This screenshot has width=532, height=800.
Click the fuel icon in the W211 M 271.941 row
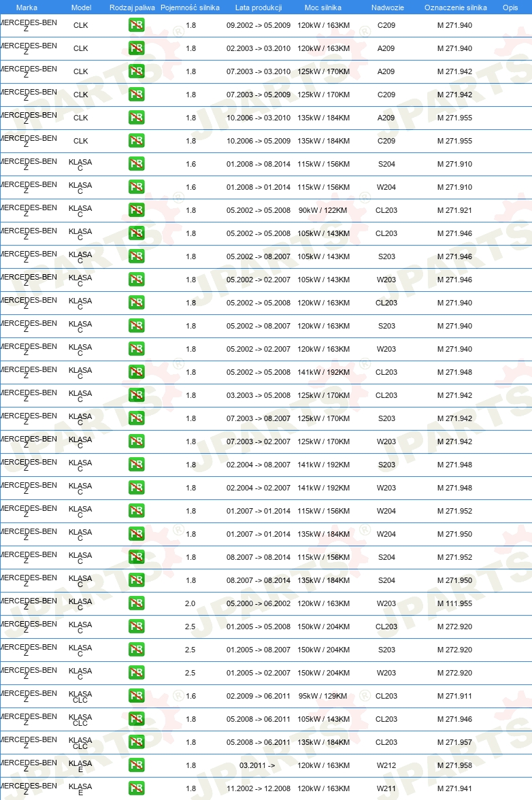136,788
